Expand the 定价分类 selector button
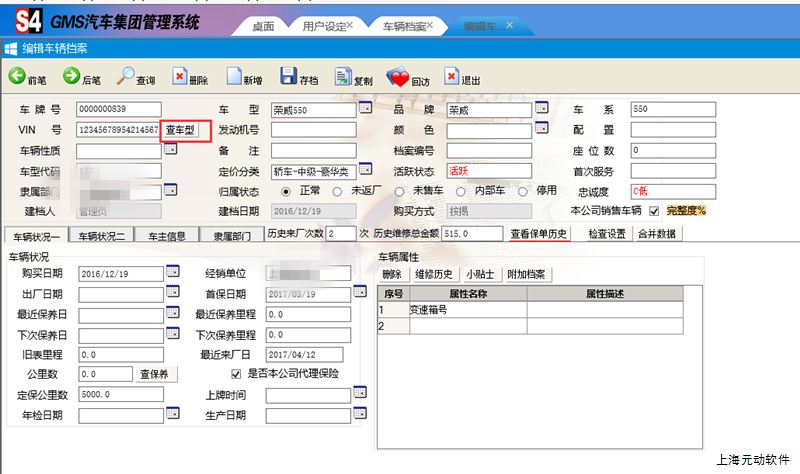This screenshot has height=474, width=800. point(366,170)
